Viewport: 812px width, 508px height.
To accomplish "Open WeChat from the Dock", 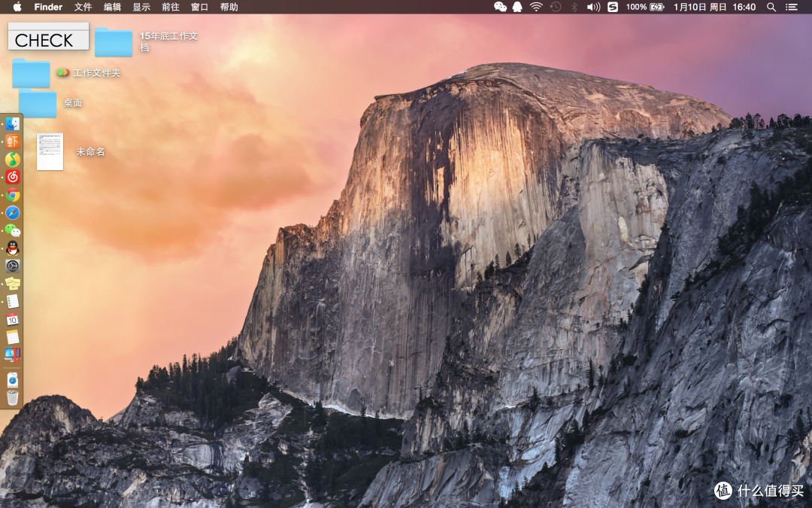I will [13, 230].
